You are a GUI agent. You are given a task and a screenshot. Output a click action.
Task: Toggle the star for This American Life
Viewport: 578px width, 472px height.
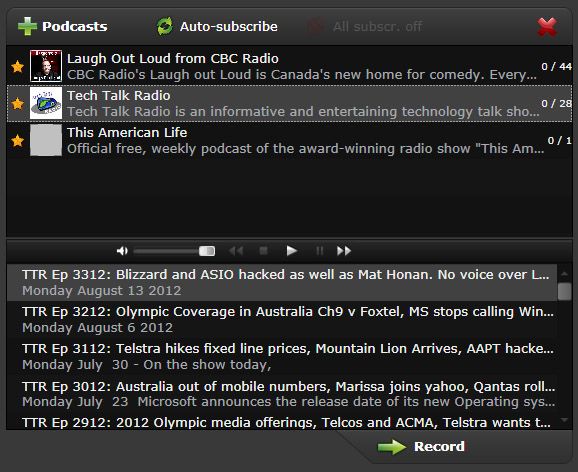pyautogui.click(x=17, y=140)
